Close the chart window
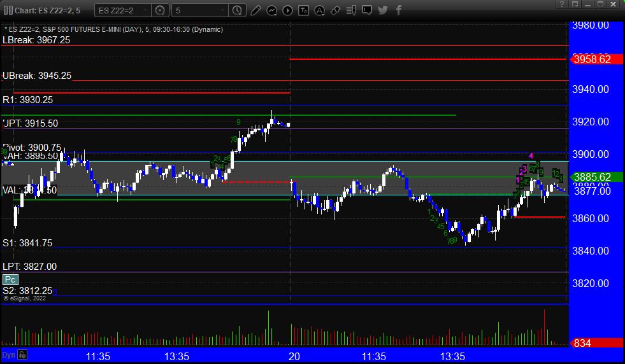Viewport: 625px width, 364px height. (614, 4)
